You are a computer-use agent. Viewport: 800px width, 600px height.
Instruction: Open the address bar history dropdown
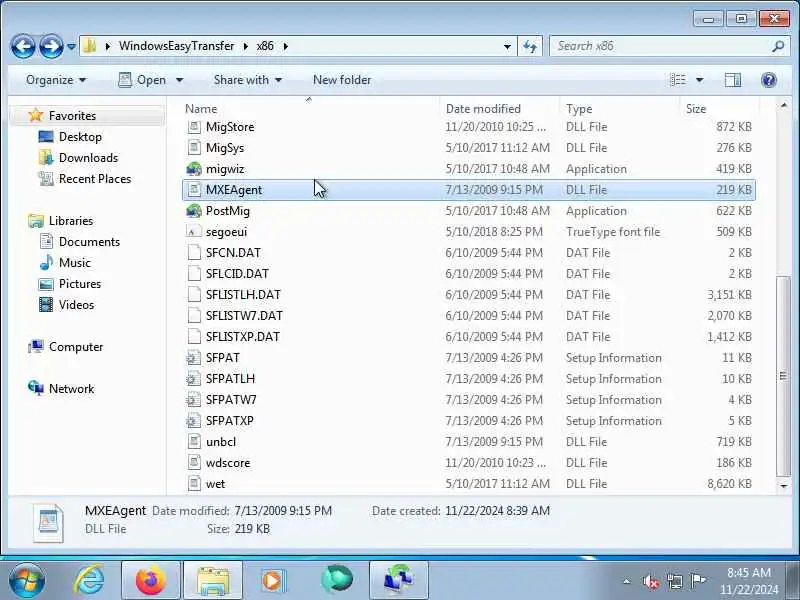coord(507,46)
